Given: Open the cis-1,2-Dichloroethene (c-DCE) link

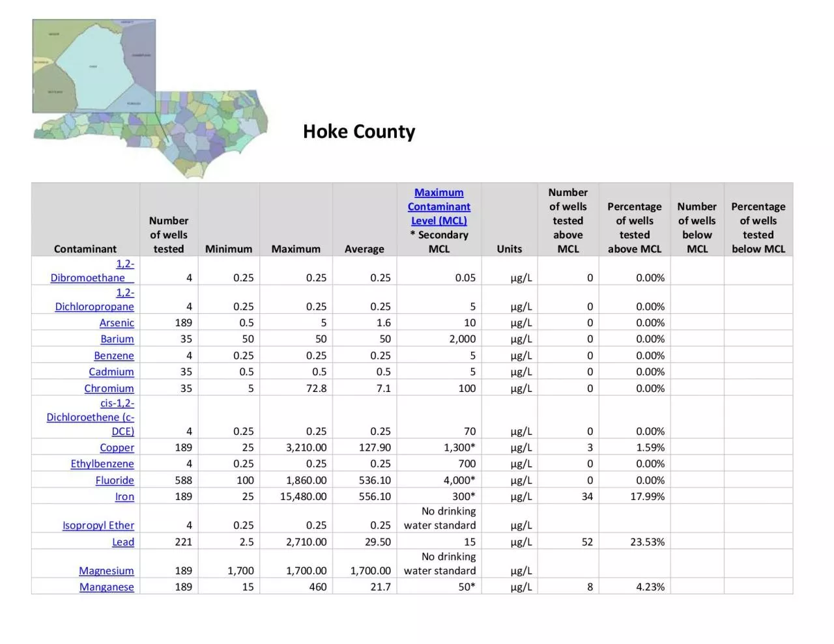Looking at the screenshot, I should 90,417.
